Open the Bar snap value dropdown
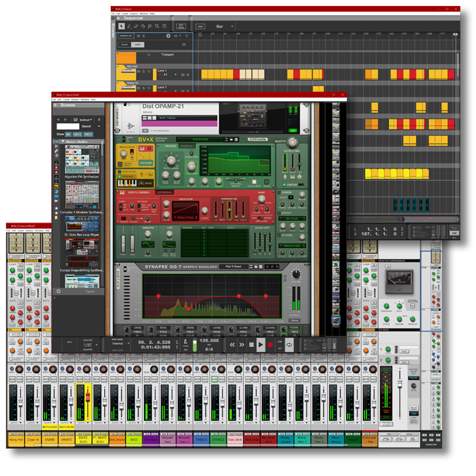476x476 pixels. pos(227,27)
